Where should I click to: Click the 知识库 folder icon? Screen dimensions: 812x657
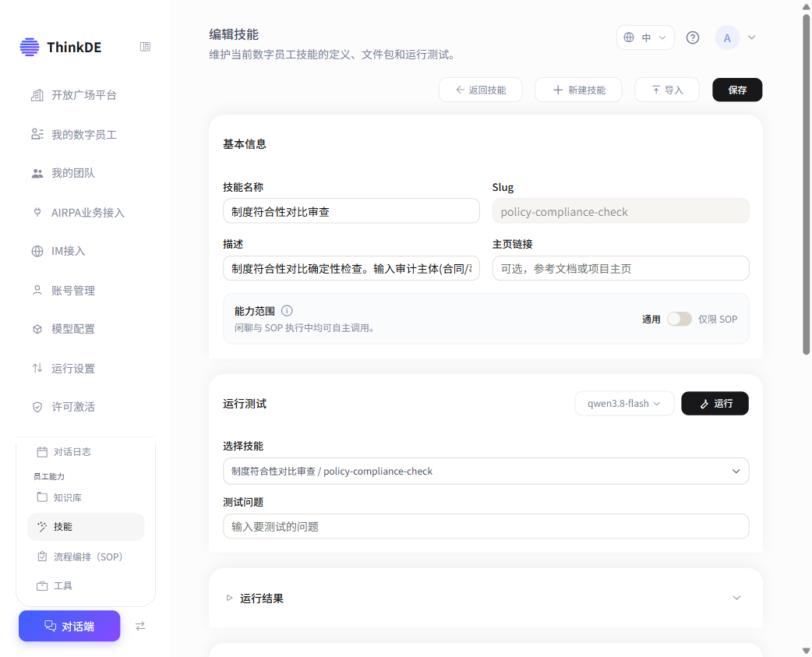pos(42,497)
